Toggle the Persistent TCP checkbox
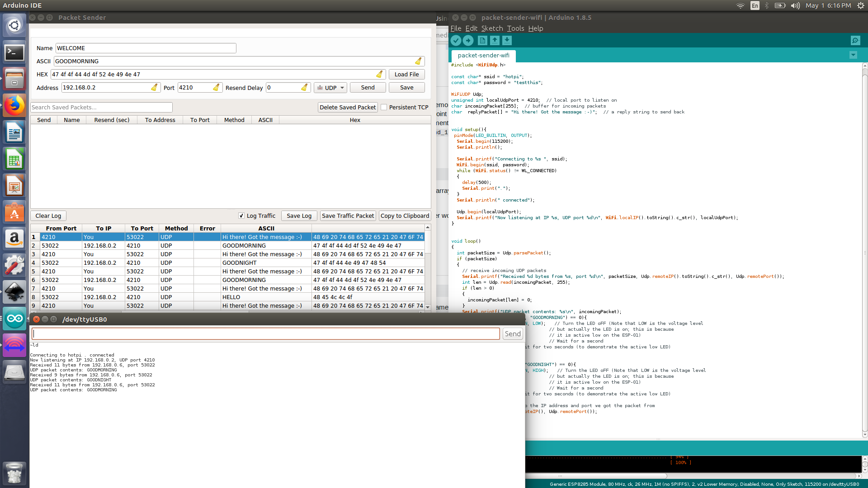This screenshot has width=868, height=488. (384, 107)
